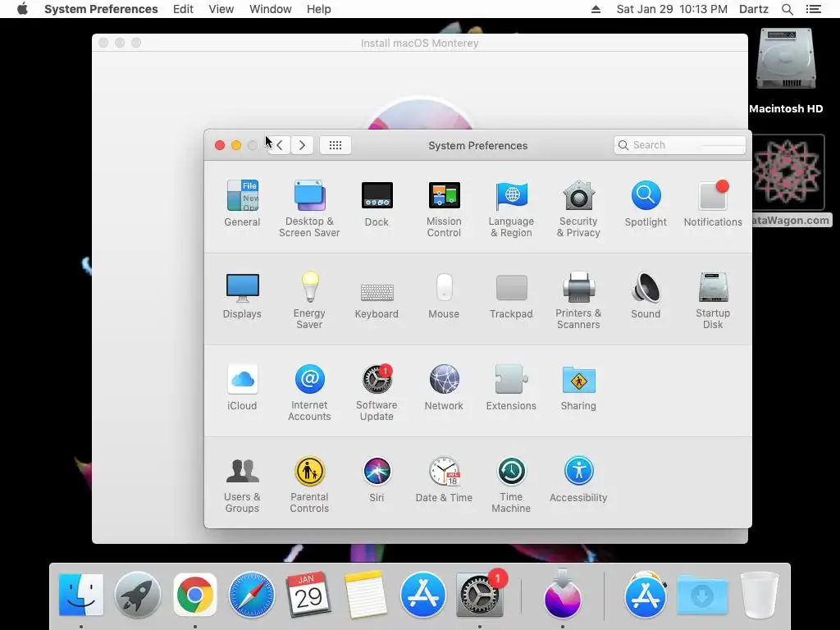840x630 pixels.
Task: Launch Google Chrome from the Dock
Action: pos(195,595)
